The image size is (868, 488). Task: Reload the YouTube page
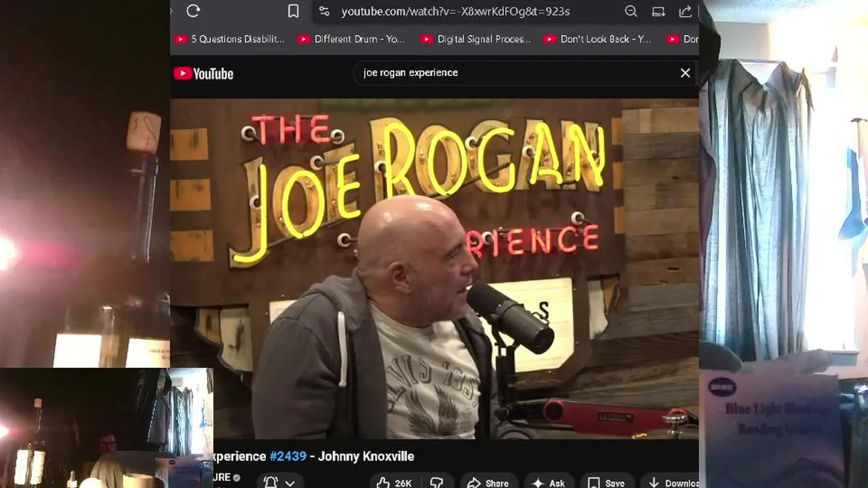coord(193,11)
